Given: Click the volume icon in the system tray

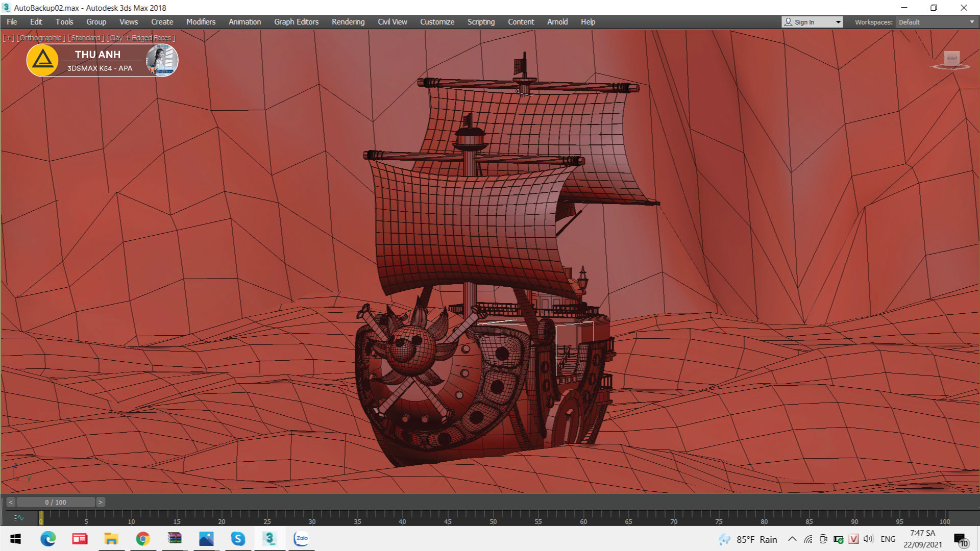Looking at the screenshot, I should tap(868, 539).
